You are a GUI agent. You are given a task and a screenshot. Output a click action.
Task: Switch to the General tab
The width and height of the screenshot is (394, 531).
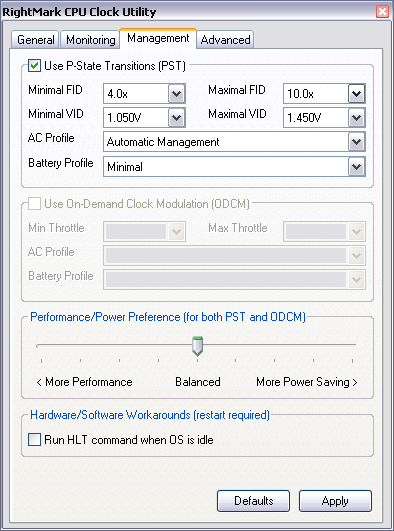(35, 40)
